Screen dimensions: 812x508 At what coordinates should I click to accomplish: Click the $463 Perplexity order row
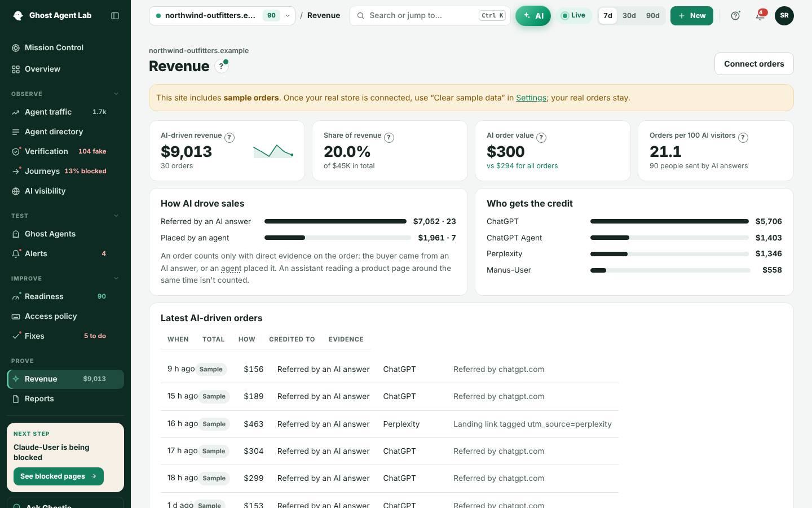tap(389, 424)
